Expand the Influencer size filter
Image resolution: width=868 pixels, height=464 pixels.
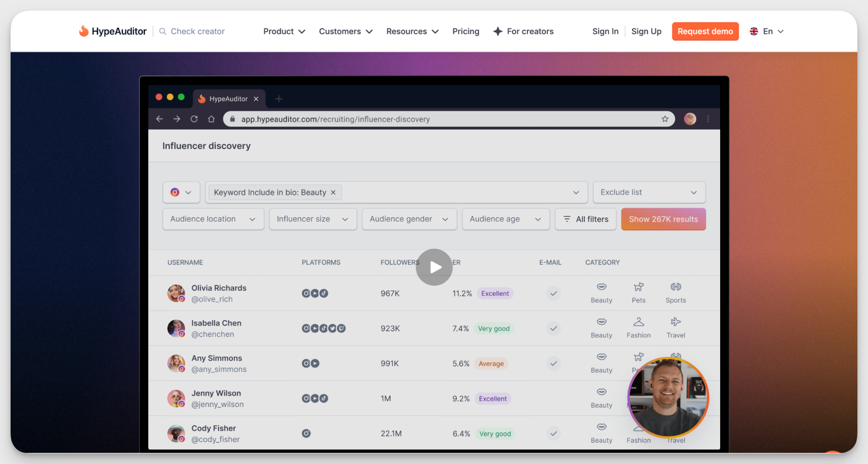(313, 219)
